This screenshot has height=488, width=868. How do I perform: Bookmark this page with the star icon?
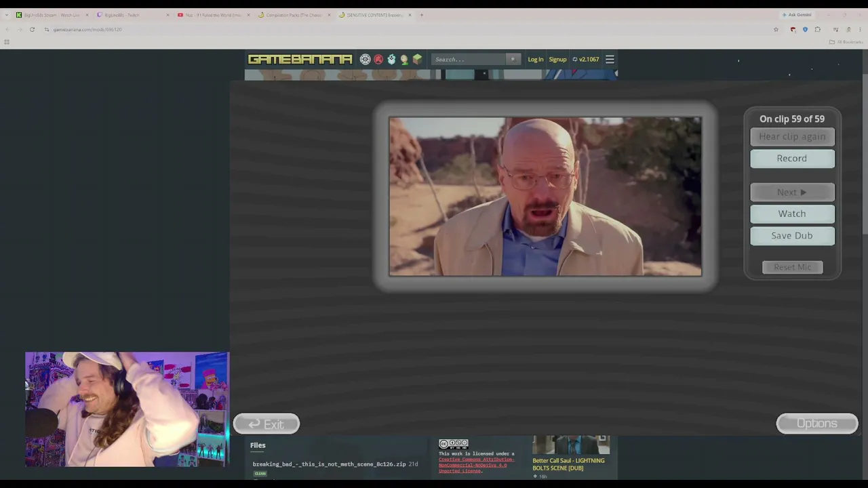(x=776, y=29)
